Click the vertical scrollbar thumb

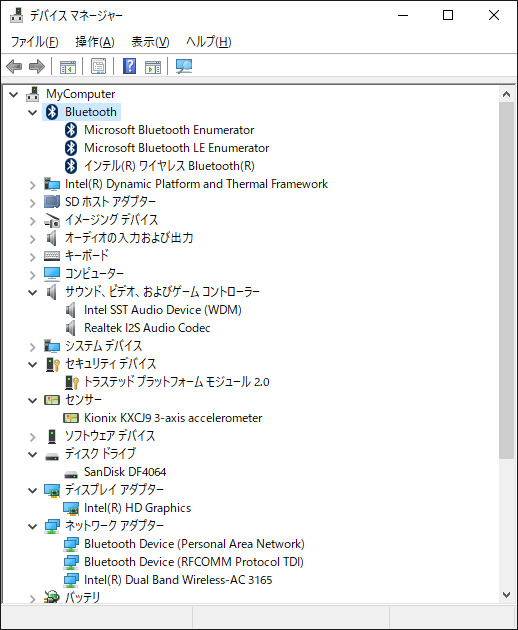[506, 280]
